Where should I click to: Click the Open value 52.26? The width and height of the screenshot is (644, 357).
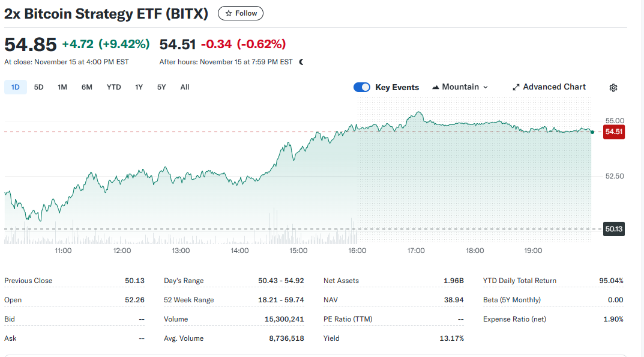point(134,300)
